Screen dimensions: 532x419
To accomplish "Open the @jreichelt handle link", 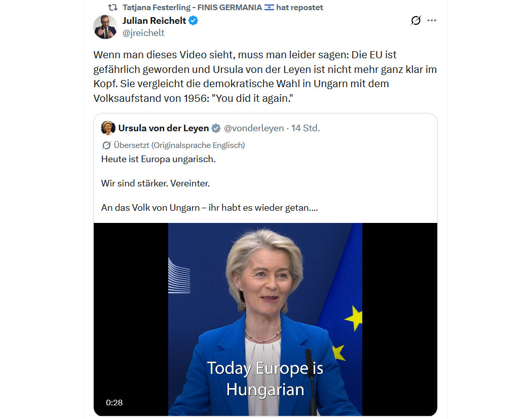I will tap(143, 33).
